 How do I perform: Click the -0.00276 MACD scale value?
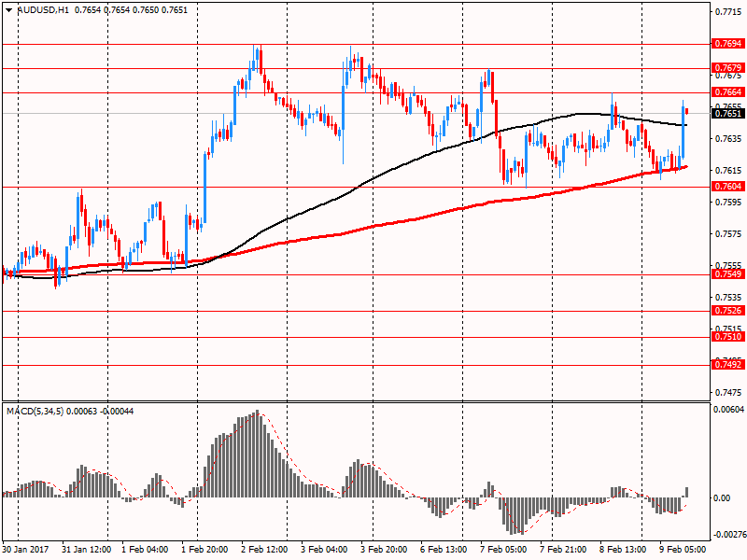click(x=727, y=535)
